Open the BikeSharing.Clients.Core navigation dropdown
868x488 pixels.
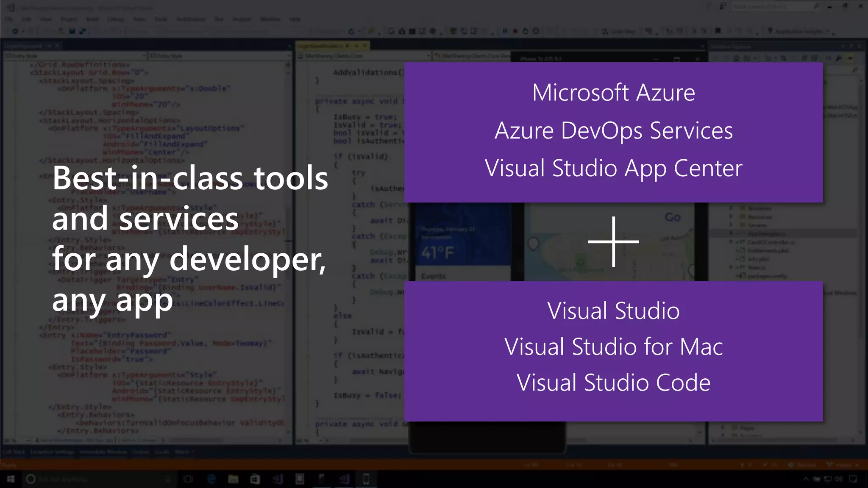point(364,56)
